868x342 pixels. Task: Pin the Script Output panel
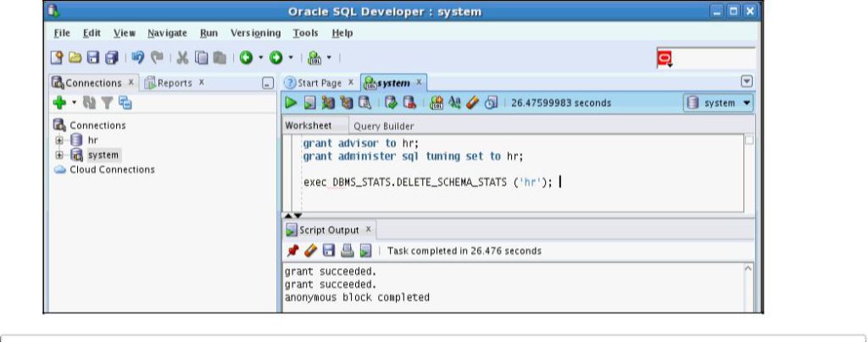tap(292, 251)
